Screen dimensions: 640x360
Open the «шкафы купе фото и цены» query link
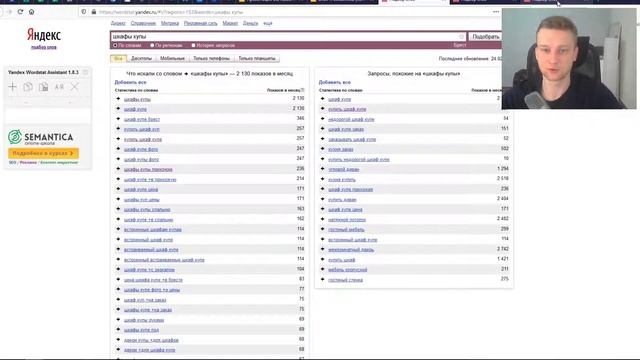click(152, 290)
